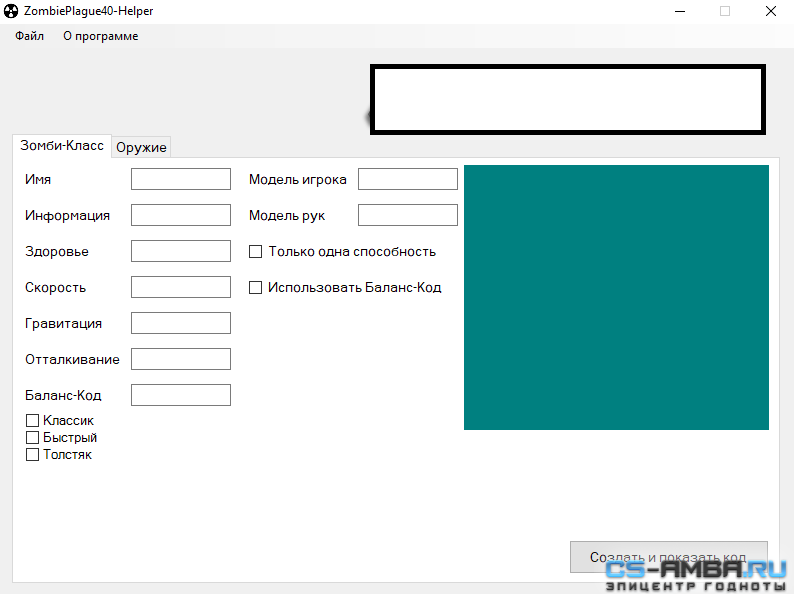Enable the Толстяк checkbox

click(x=32, y=455)
